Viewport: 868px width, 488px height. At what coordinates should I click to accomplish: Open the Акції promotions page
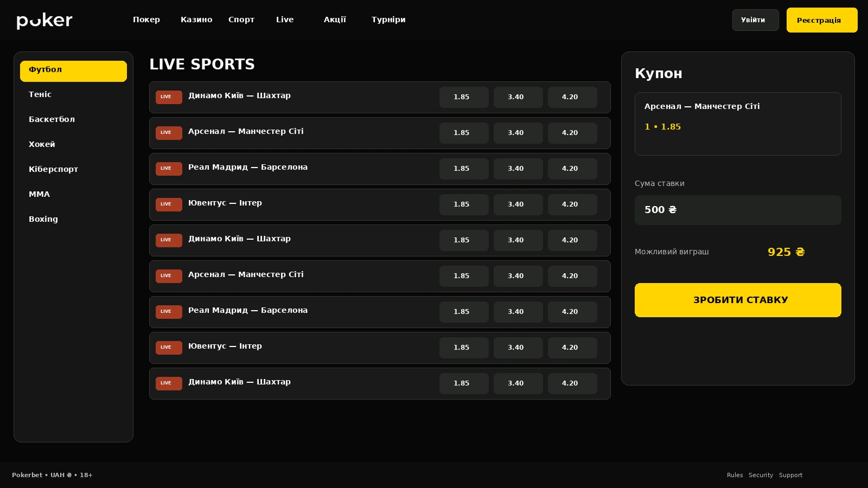coord(335,20)
